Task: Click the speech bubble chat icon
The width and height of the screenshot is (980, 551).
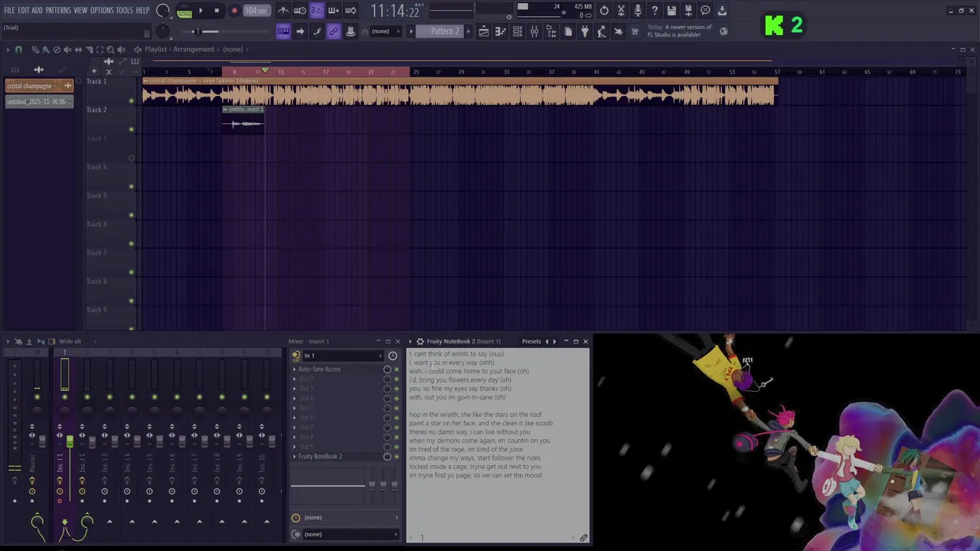Action: (x=705, y=11)
